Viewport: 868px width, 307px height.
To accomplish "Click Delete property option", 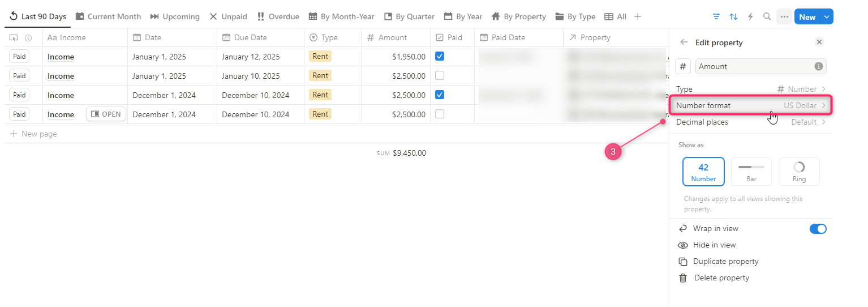I will 721,278.
